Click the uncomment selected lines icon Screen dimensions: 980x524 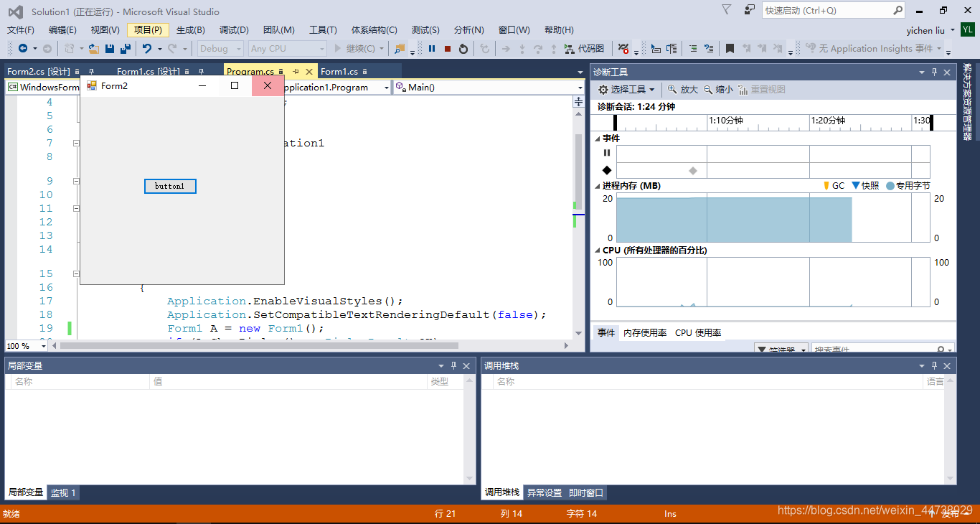point(709,48)
